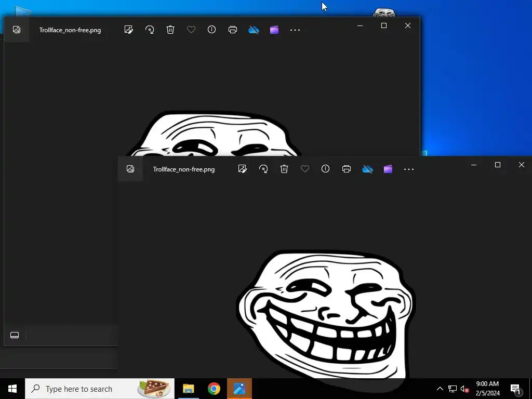Show file info in the front Photos window
This screenshot has height=399, width=532.
tap(325, 169)
